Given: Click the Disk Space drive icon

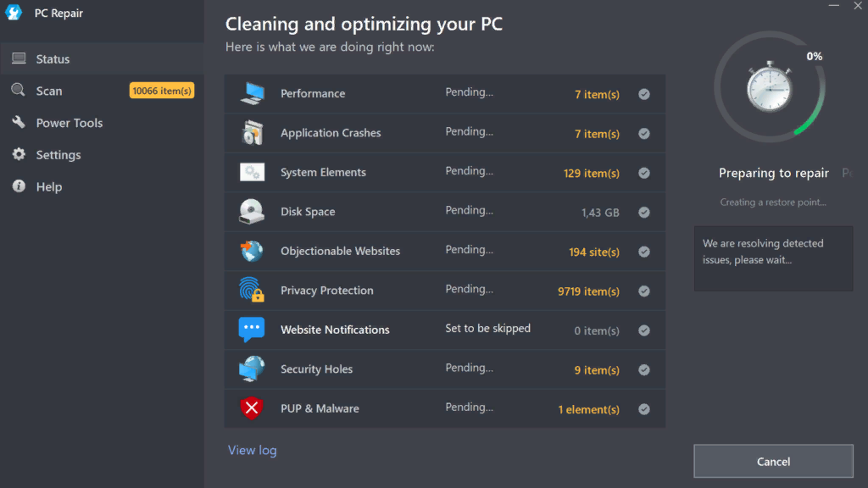Looking at the screenshot, I should 251,212.
